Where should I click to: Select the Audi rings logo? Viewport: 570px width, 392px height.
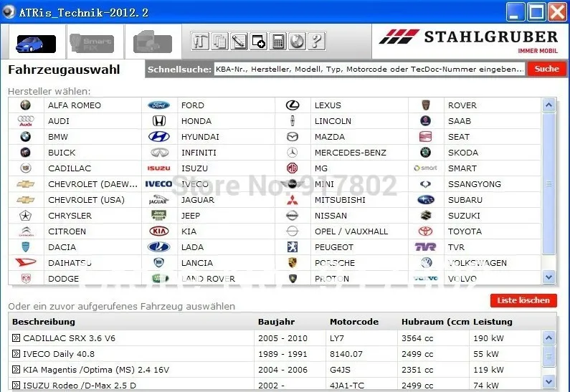point(25,121)
